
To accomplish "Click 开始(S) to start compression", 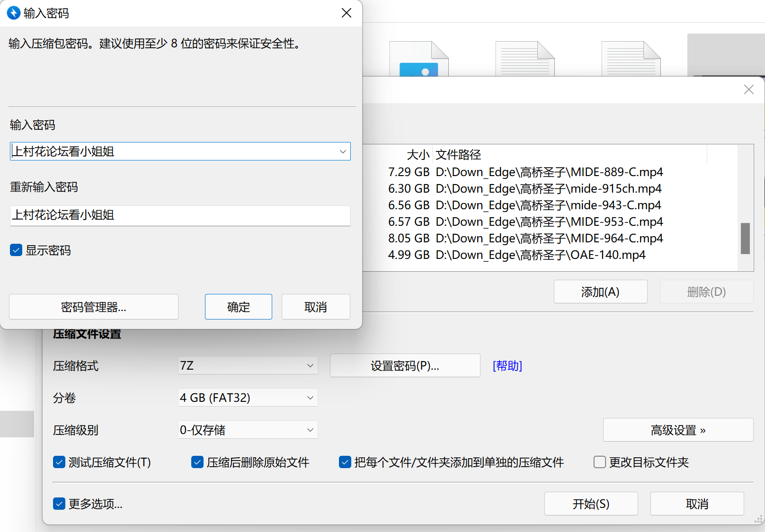I will [591, 504].
